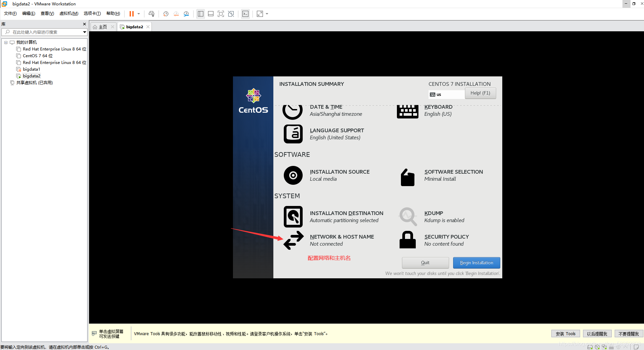Screen dimensions: 644x350
Task: Open the power options dropdown arrow
Action: click(139, 14)
